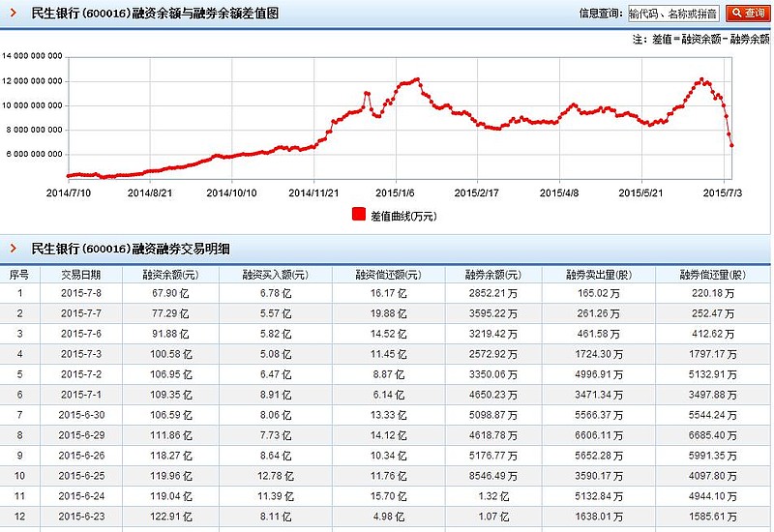Select the 2015-7-8 date cell

pos(81,293)
